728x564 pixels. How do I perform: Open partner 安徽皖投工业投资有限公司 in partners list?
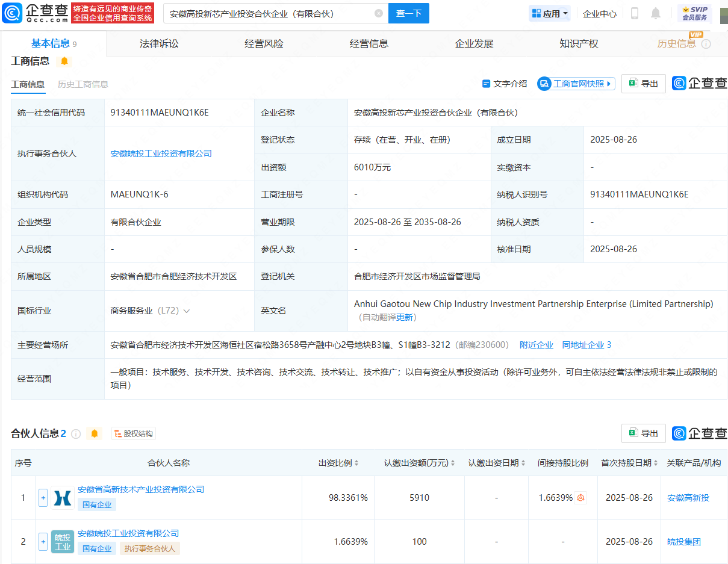pos(128,533)
